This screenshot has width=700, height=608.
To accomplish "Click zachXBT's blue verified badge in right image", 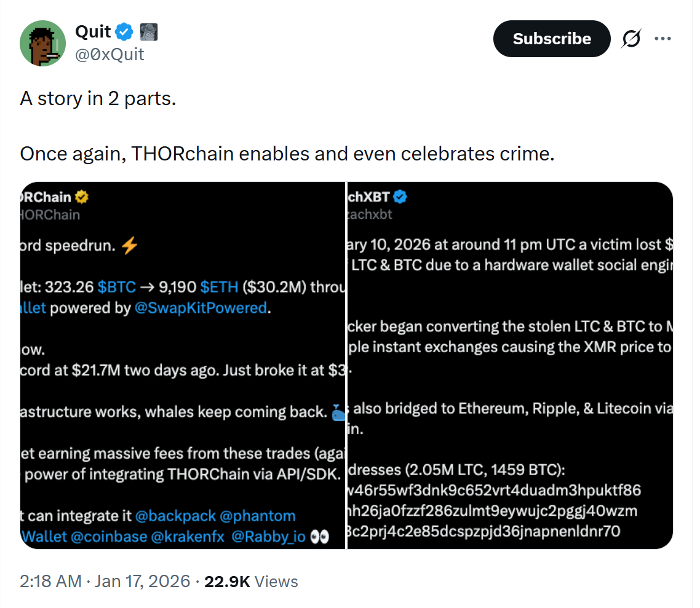I will (x=400, y=197).
